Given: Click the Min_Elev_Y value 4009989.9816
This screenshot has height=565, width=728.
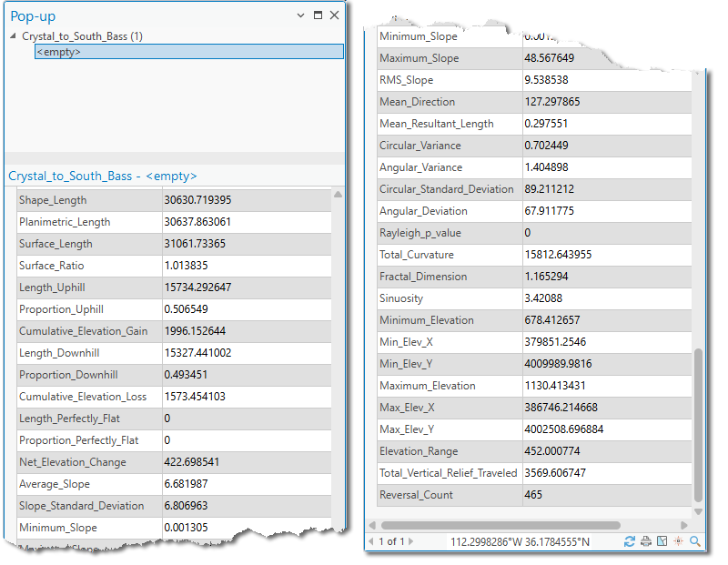Looking at the screenshot, I should [x=558, y=364].
